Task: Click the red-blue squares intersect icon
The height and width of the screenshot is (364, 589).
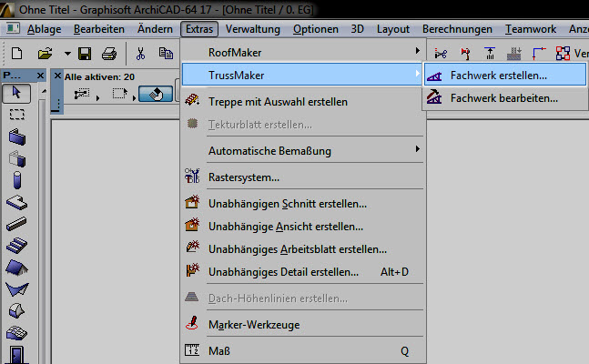Action: (563, 54)
